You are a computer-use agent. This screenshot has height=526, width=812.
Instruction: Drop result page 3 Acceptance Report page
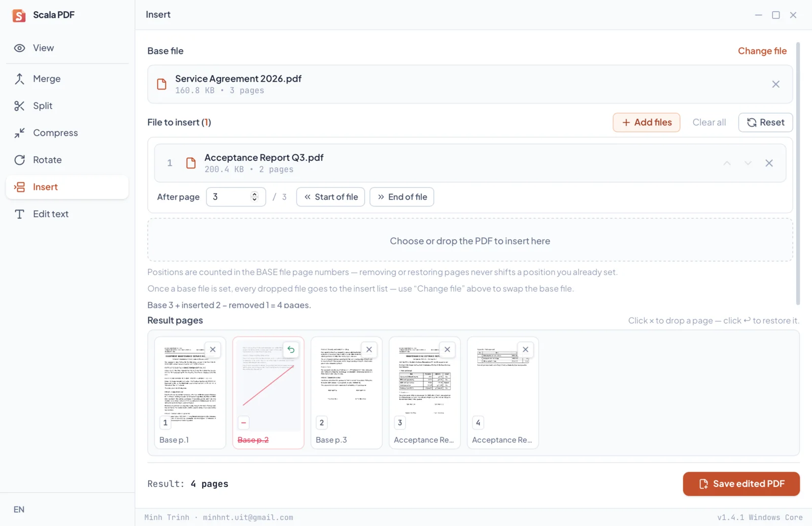(x=447, y=349)
